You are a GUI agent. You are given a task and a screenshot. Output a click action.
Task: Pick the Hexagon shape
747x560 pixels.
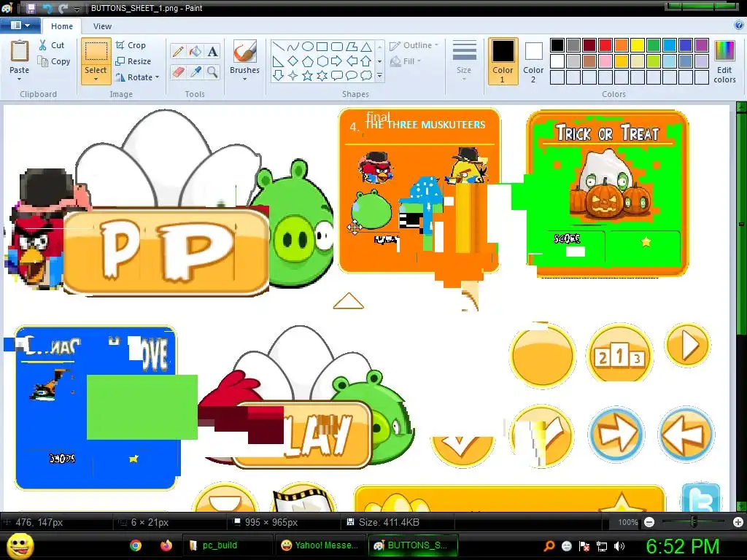[322, 61]
